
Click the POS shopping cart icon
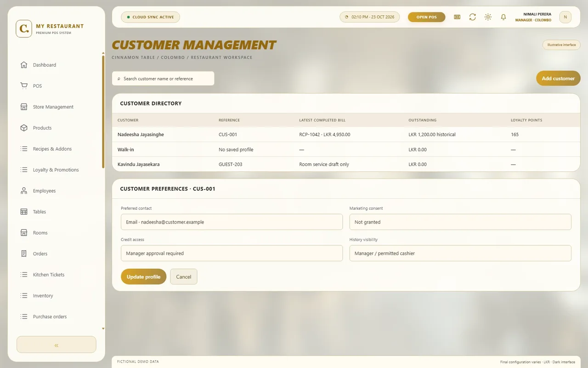pyautogui.click(x=24, y=86)
